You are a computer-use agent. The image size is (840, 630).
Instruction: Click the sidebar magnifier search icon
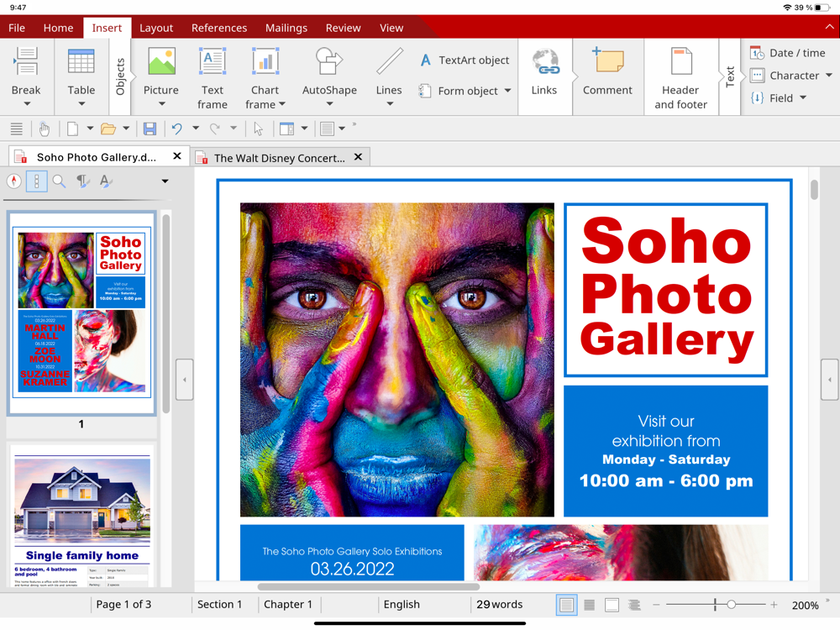pyautogui.click(x=59, y=181)
